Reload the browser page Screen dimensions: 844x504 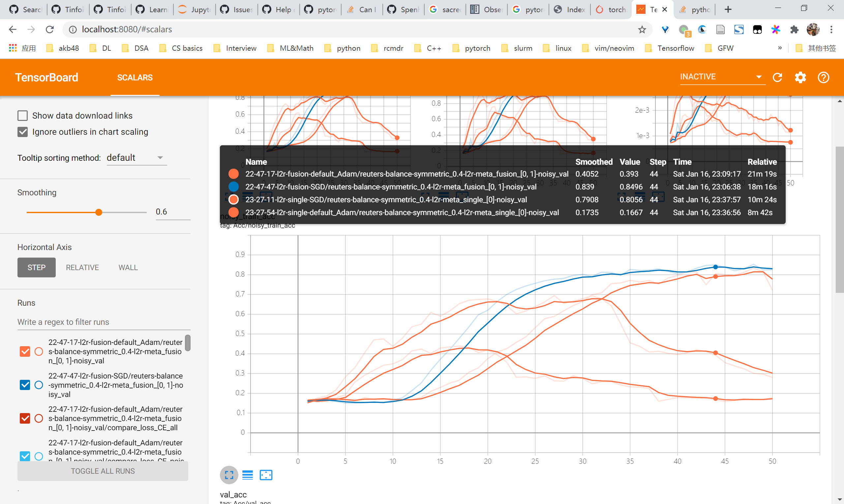pos(50,30)
